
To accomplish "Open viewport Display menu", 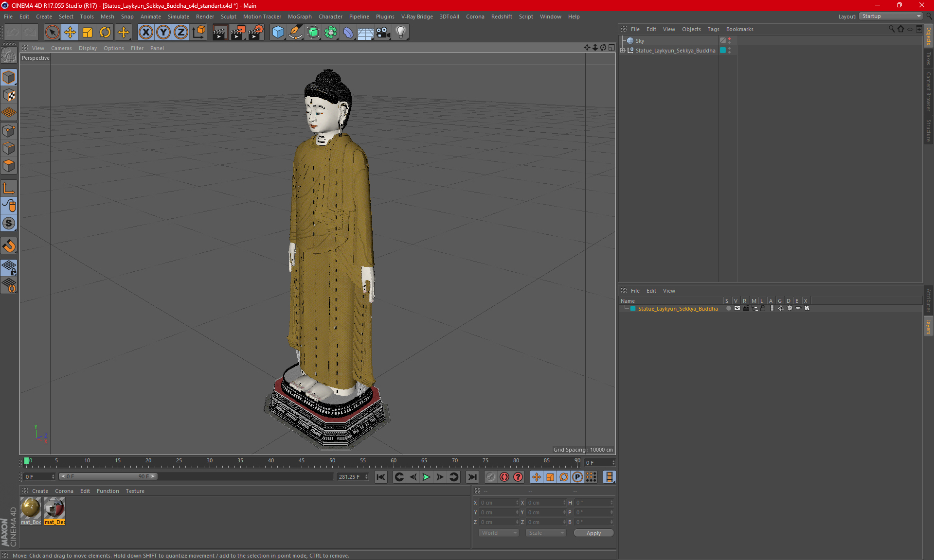I will coord(88,48).
